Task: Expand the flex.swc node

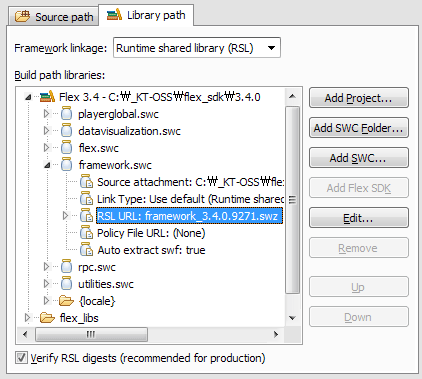Action: click(46, 148)
